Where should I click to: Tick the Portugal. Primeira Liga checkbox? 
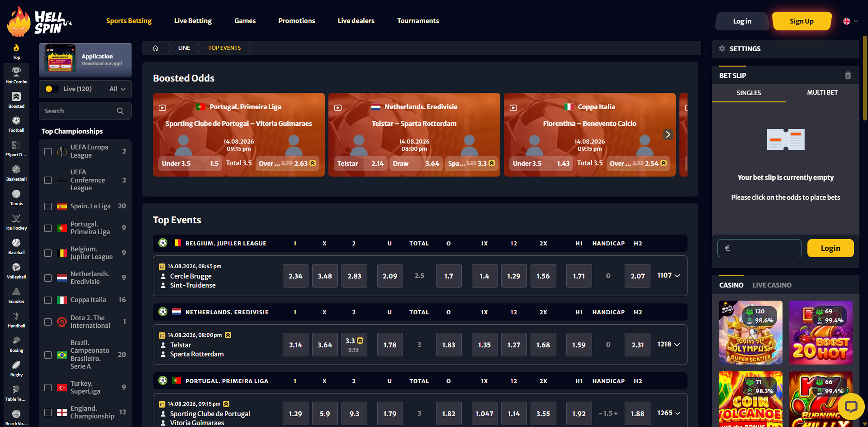[x=48, y=228]
